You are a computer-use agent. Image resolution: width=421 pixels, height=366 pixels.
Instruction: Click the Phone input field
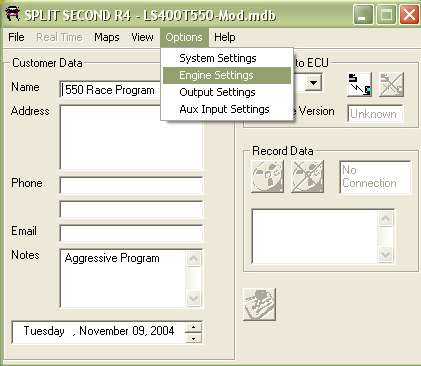coord(131,185)
